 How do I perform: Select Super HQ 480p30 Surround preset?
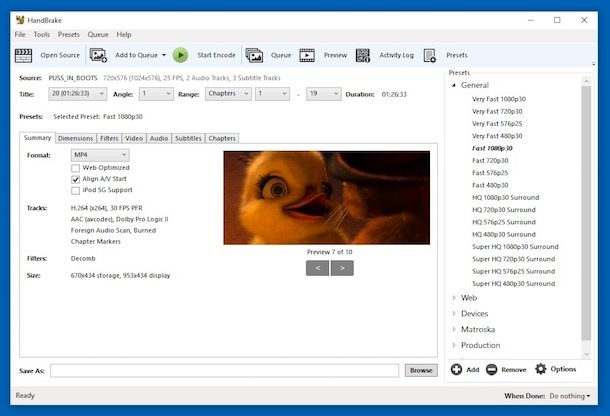pyautogui.click(x=514, y=284)
